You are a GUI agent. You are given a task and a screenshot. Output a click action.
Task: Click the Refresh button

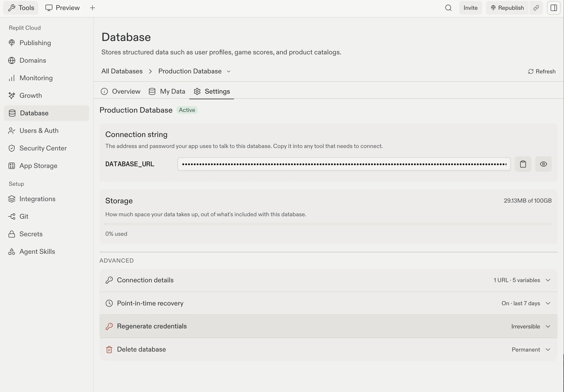click(x=542, y=71)
